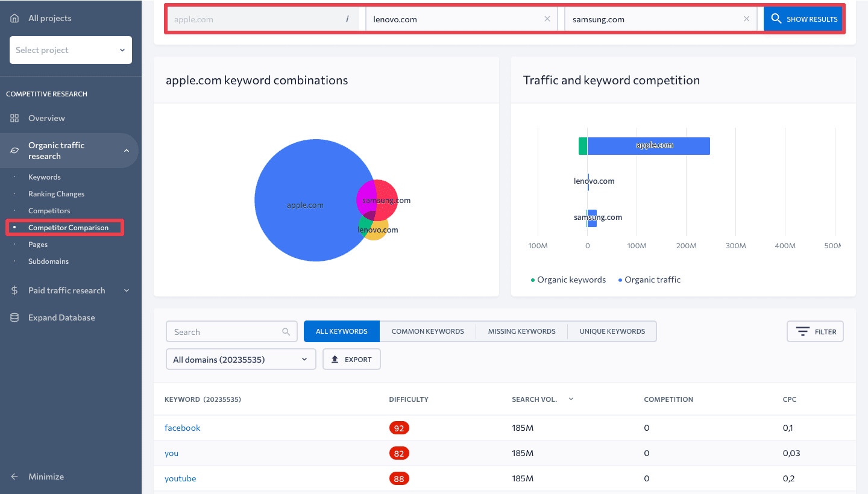868x494 pixels.
Task: Click the Overview grid icon
Action: tap(14, 118)
